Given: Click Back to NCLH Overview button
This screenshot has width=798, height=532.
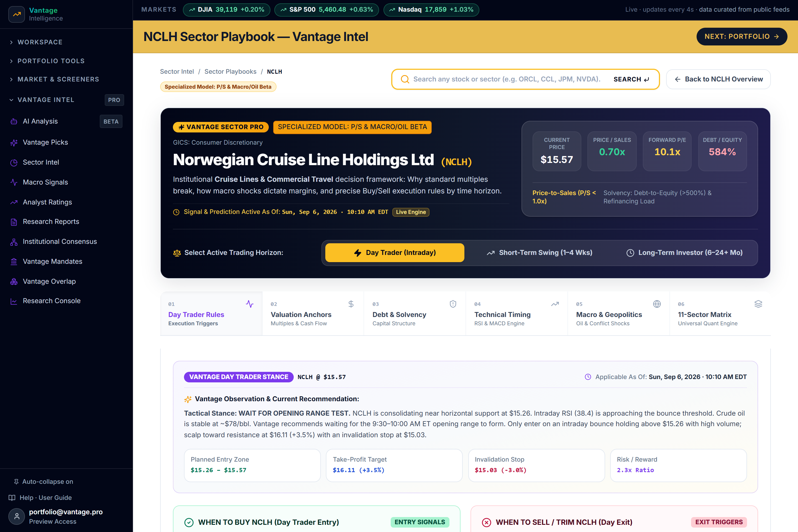Looking at the screenshot, I should point(718,80).
